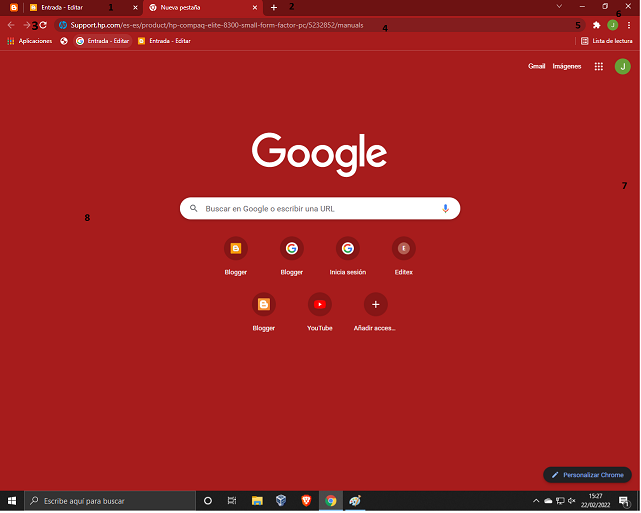This screenshot has width=641, height=513.
Task: Open Cortana circle icon
Action: pyautogui.click(x=208, y=501)
